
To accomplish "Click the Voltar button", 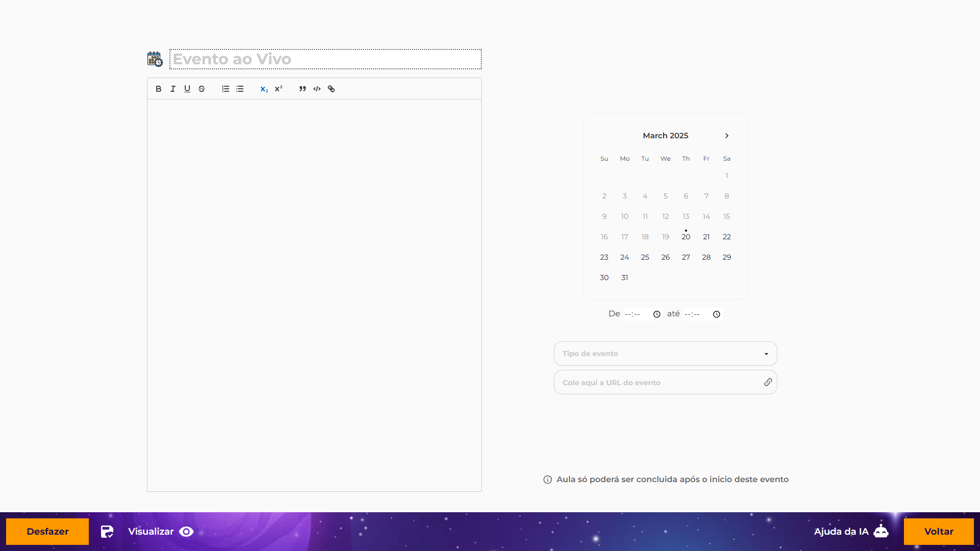I will (939, 532).
